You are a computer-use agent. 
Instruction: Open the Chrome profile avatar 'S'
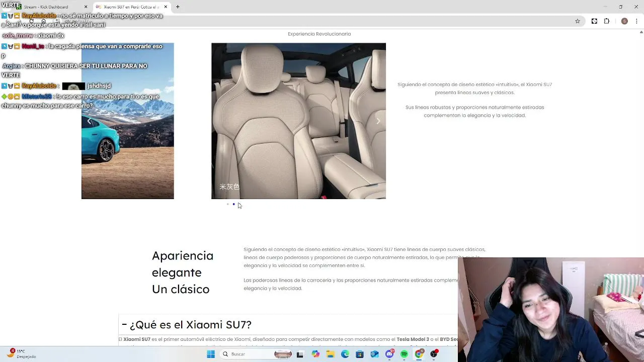click(x=624, y=21)
